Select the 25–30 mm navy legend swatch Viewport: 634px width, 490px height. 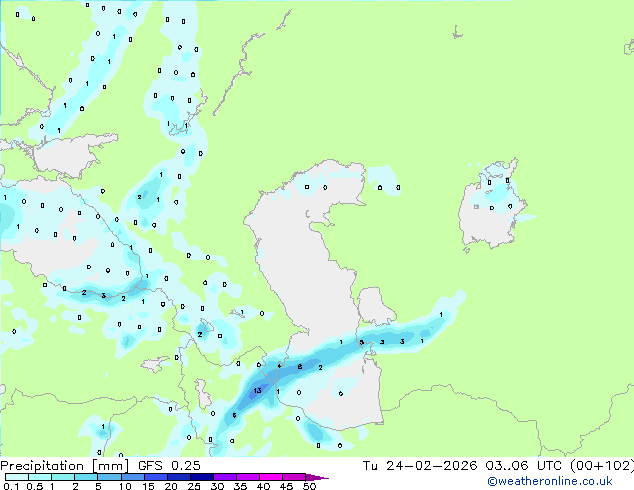point(201,477)
